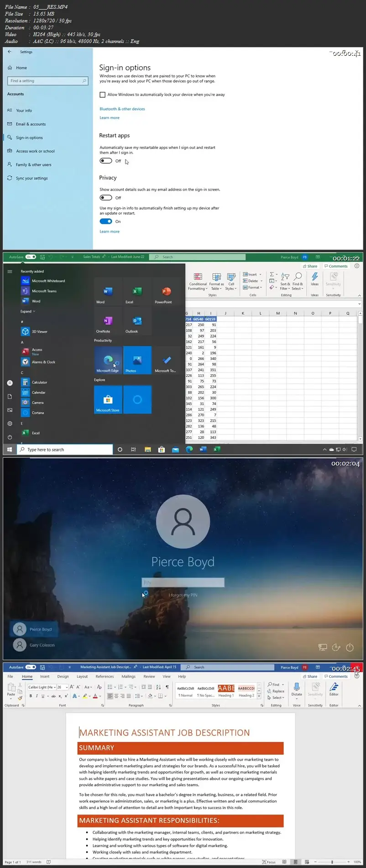Open the Photos tile

point(137,360)
